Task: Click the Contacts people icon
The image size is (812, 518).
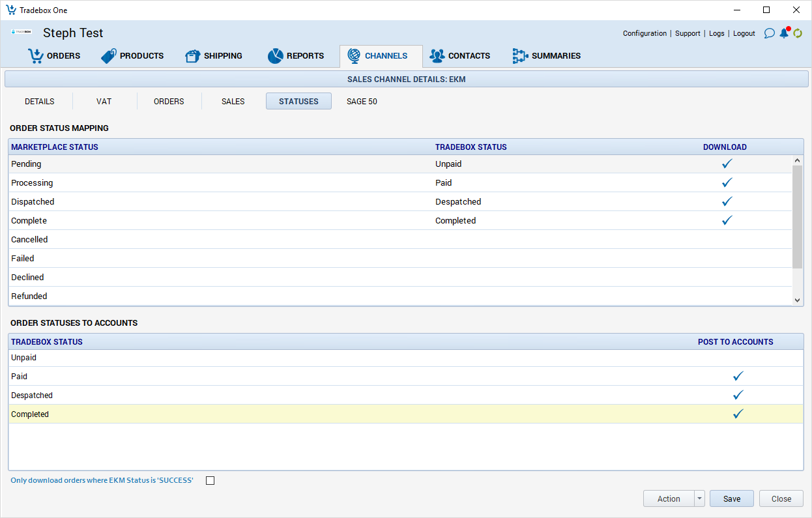Action: (x=437, y=56)
